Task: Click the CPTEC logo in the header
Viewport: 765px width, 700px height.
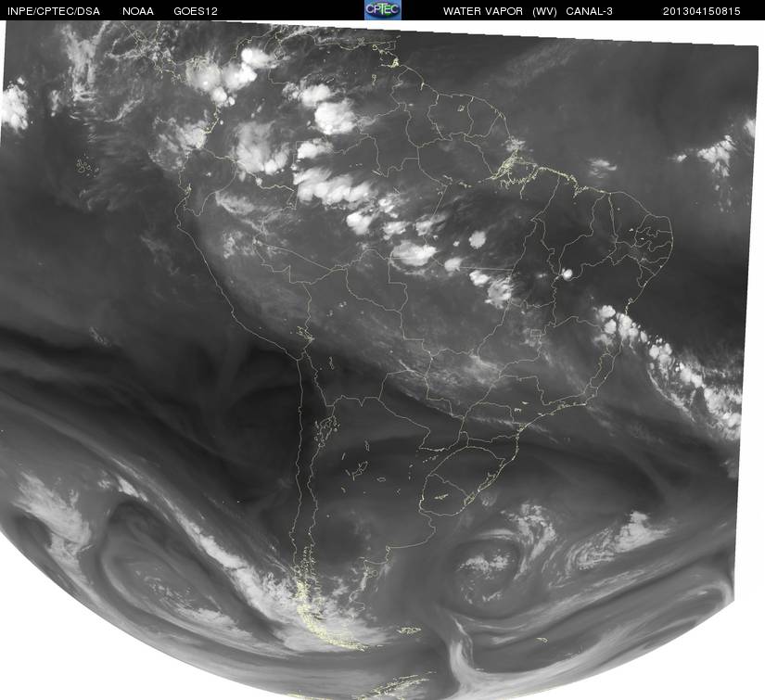Action: [x=383, y=10]
